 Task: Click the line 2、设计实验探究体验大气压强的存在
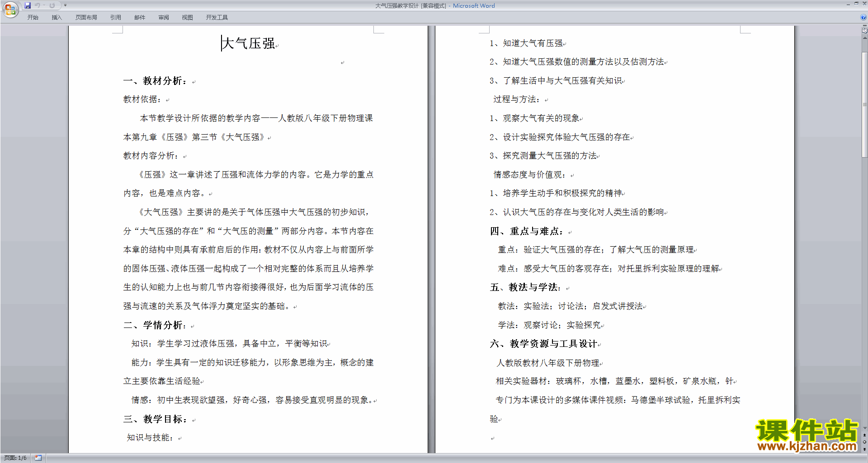coord(560,137)
